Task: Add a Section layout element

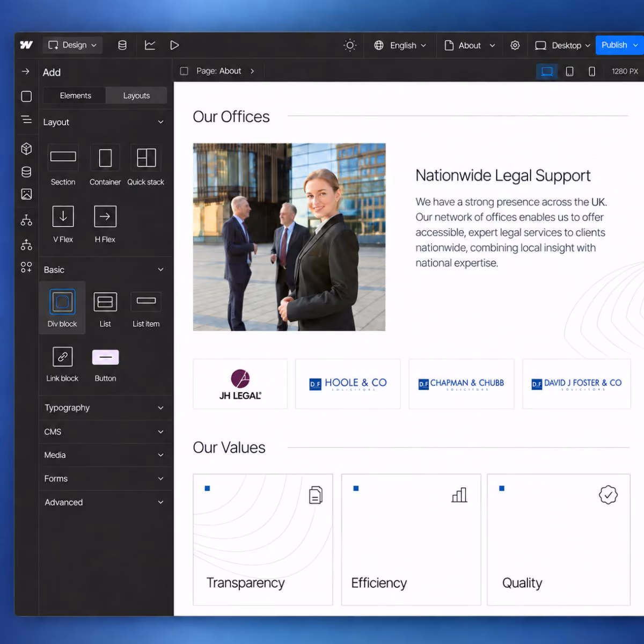Action: pyautogui.click(x=63, y=165)
